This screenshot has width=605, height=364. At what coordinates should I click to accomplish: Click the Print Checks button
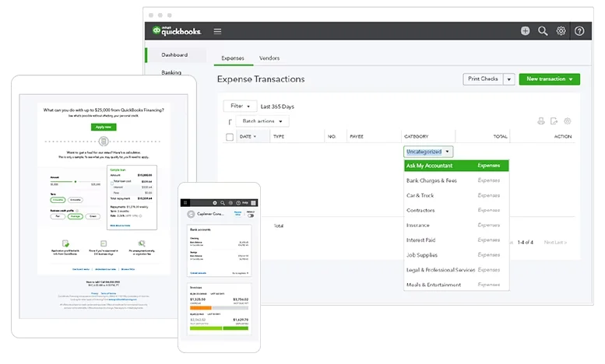(x=483, y=79)
